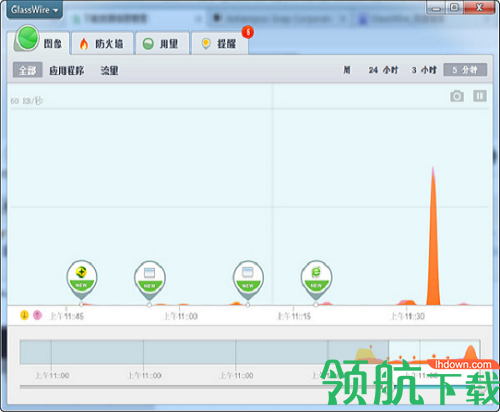Set graph range to 5 分钟
500x412 pixels.
[465, 70]
